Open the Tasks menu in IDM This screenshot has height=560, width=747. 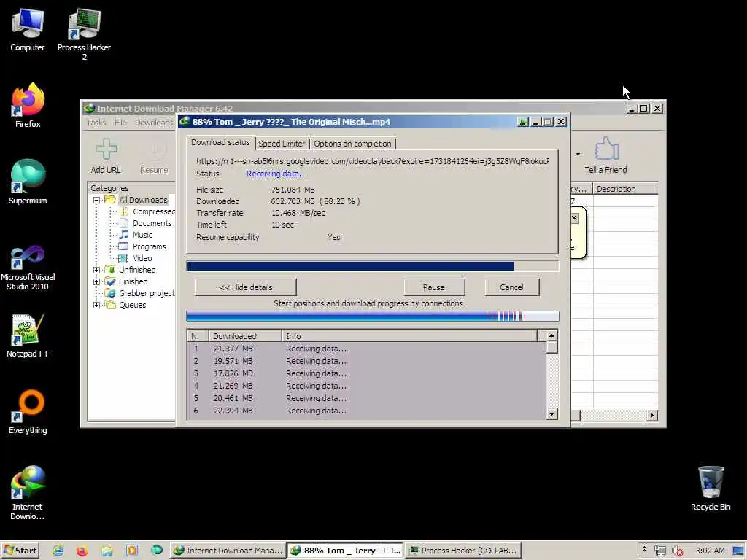click(x=96, y=122)
